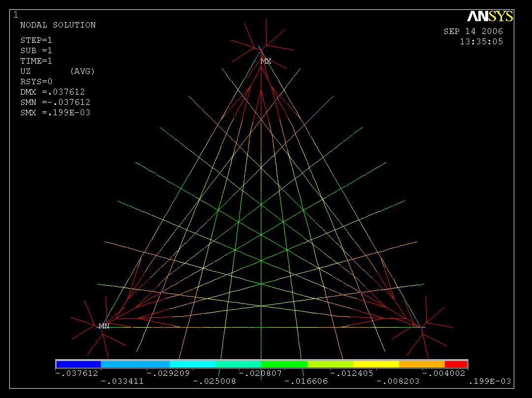Click the orange legend color band
Viewport: 532px width, 398px height.
coord(422,364)
